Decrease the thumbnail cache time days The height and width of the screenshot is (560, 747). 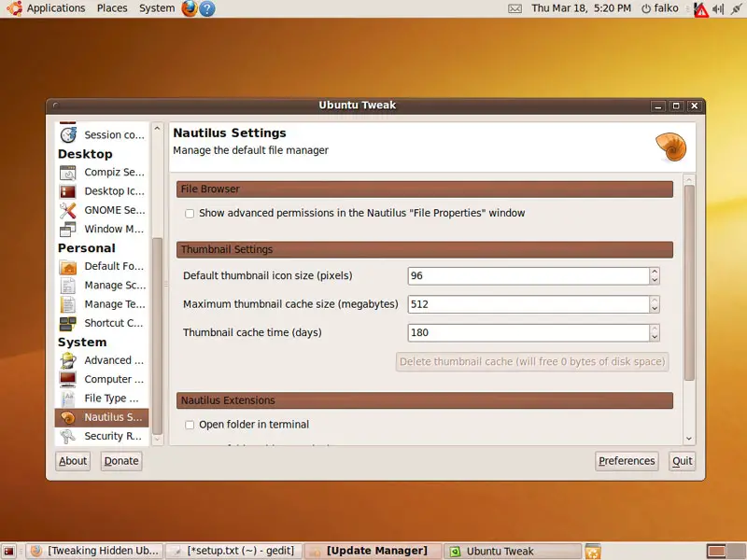tap(655, 337)
